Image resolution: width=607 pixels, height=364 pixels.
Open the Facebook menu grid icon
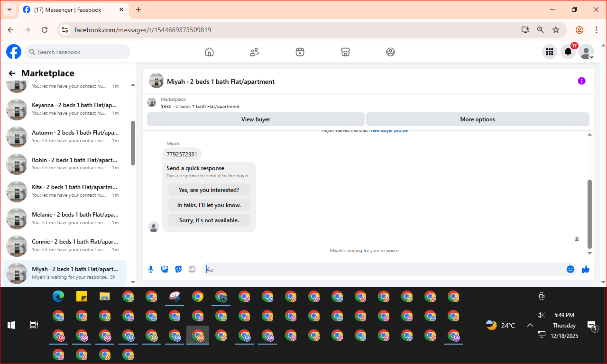click(550, 52)
